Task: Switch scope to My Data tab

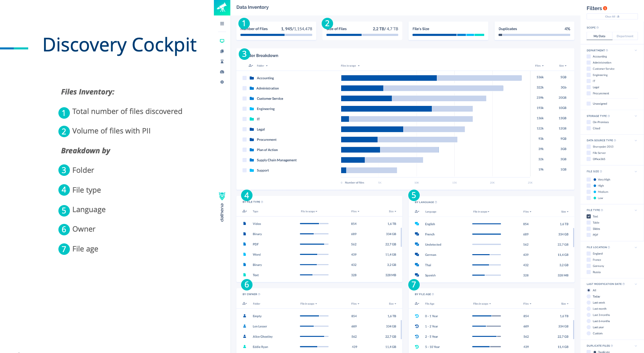Action: point(599,36)
